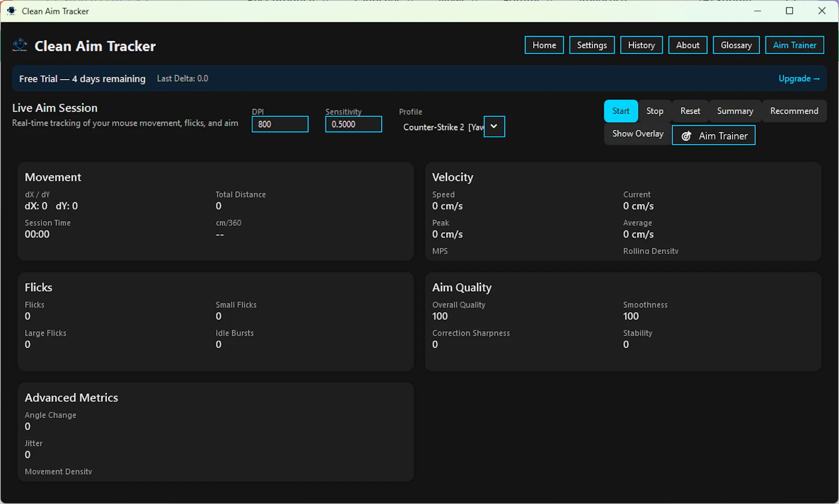This screenshot has width=839, height=504.
Task: Click the Stability label
Action: [x=638, y=333]
